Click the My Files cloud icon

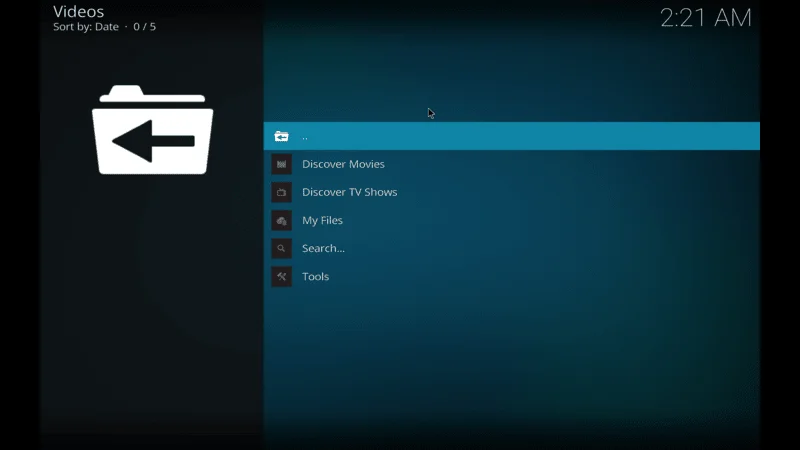281,220
